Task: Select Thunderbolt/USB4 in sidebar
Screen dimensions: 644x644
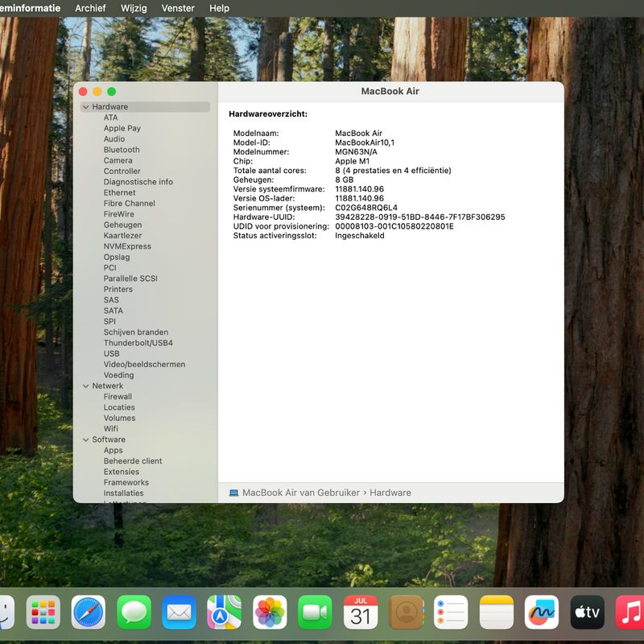Action: pos(138,343)
